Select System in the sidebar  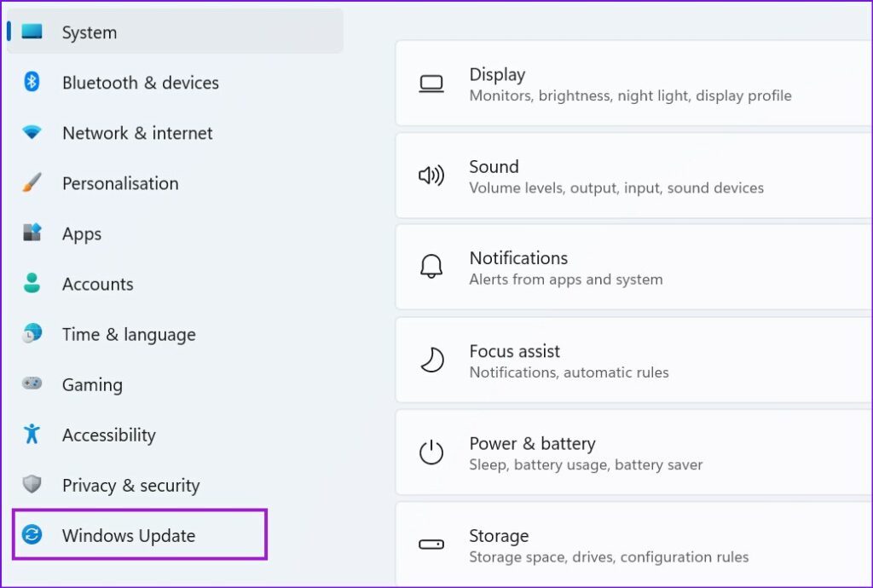90,32
